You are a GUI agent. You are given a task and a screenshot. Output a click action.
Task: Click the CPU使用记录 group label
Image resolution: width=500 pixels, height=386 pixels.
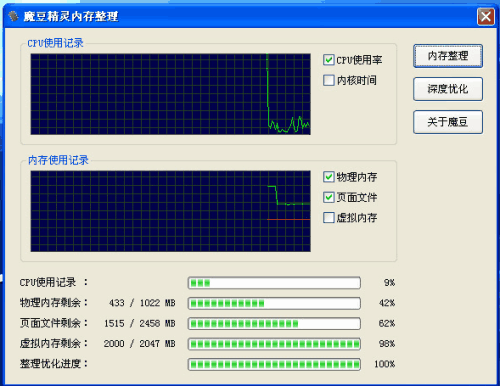tap(55, 43)
